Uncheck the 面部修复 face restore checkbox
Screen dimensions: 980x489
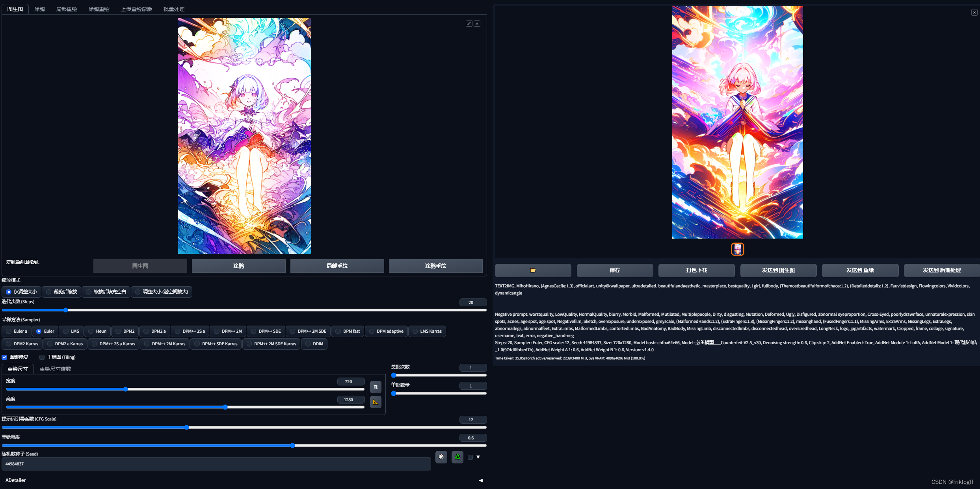point(5,357)
